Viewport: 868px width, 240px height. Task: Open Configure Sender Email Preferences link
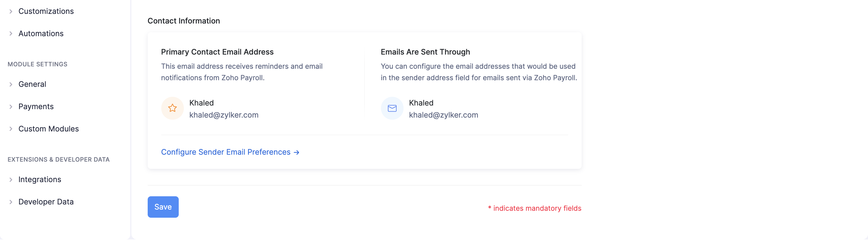(225, 152)
